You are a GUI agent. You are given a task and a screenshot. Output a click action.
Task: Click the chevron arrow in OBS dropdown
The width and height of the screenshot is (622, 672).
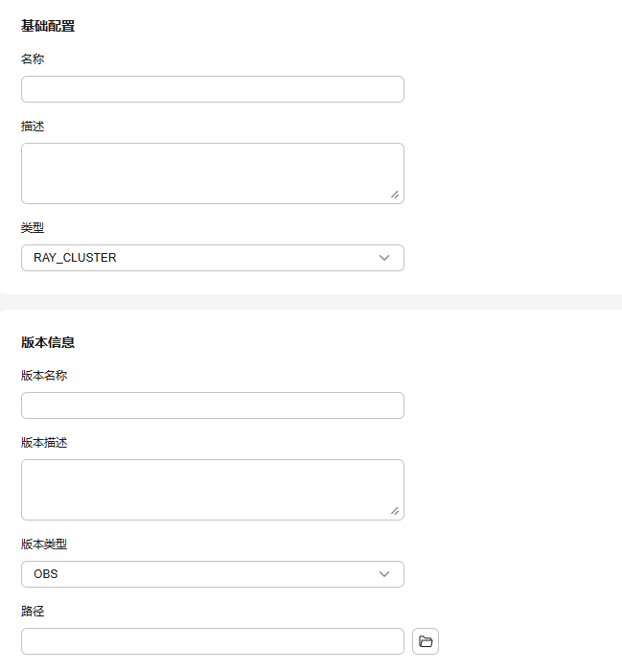point(383,574)
